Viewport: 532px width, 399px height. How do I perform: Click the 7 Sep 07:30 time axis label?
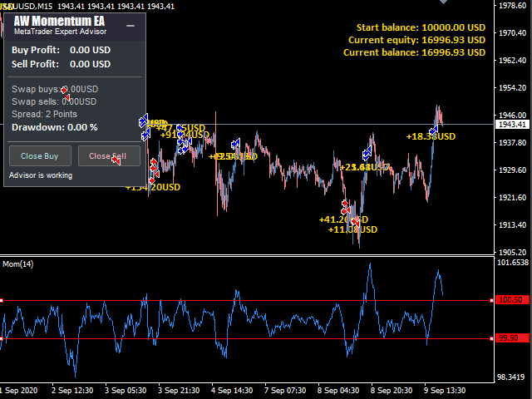pyautogui.click(x=285, y=391)
